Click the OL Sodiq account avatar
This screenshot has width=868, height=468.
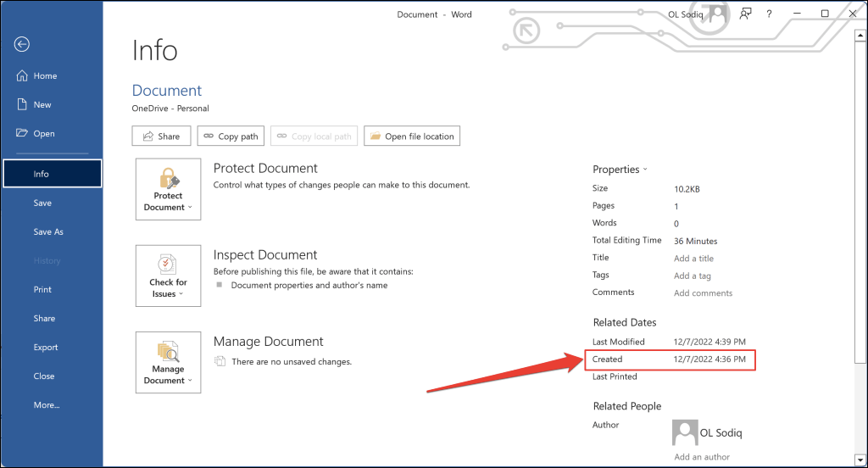point(718,14)
